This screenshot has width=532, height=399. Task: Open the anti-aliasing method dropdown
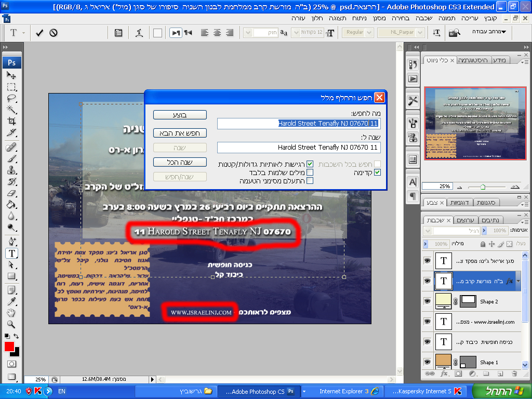tap(248, 33)
